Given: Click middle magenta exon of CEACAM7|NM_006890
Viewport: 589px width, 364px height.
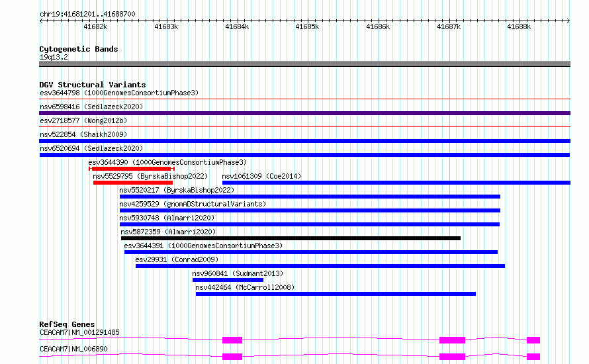Looking at the screenshot, I should (x=452, y=357).
